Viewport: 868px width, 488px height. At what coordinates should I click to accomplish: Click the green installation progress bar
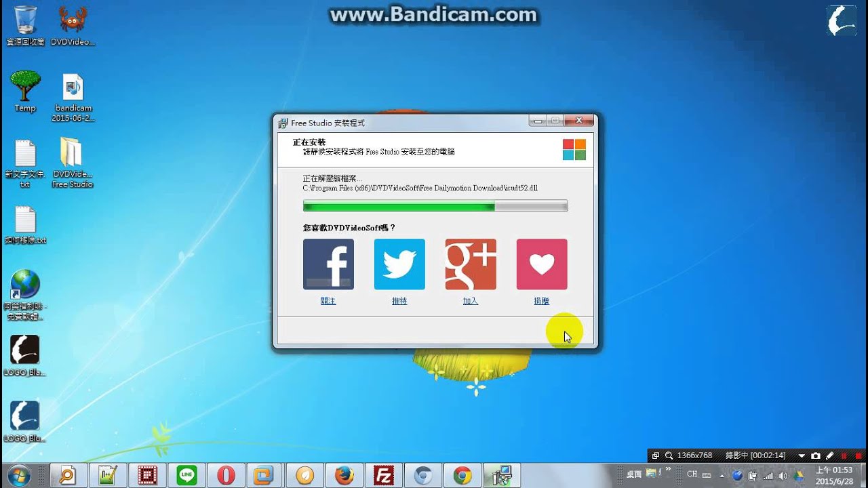pyautogui.click(x=435, y=206)
